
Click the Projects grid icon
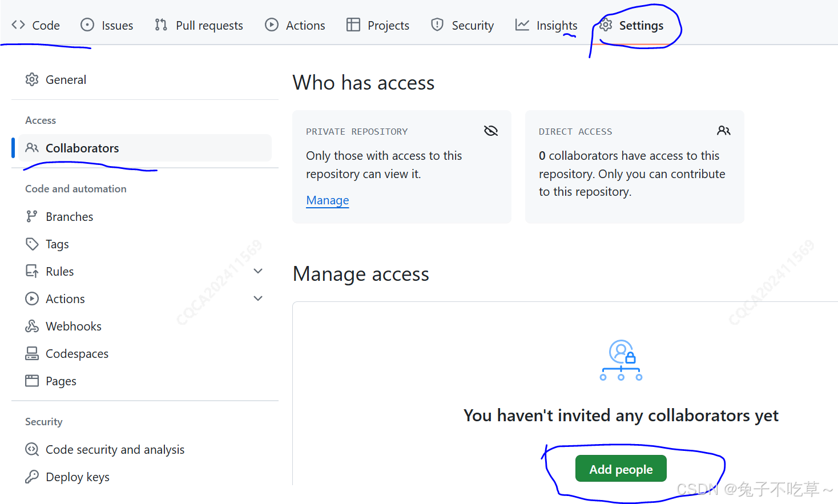click(x=353, y=25)
